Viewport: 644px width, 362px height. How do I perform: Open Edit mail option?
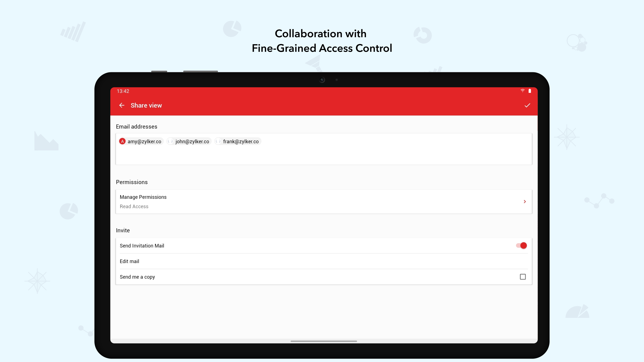(324, 261)
